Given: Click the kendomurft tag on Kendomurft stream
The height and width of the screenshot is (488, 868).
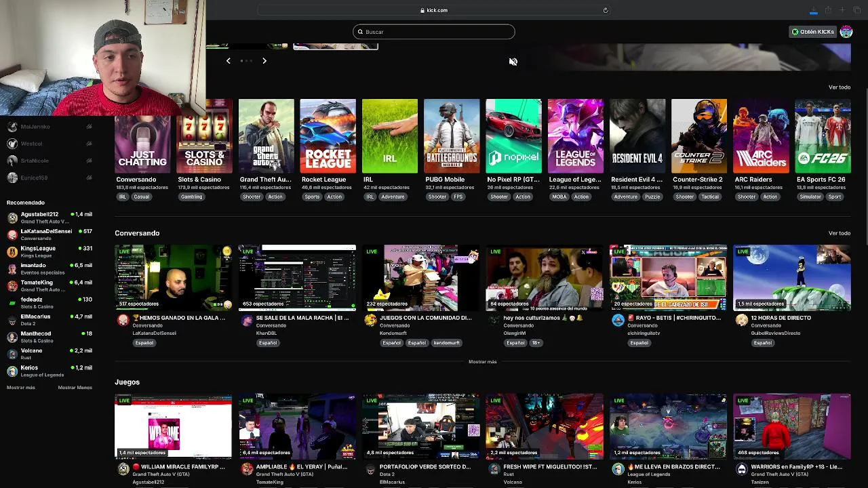Looking at the screenshot, I should pyautogui.click(x=446, y=343).
